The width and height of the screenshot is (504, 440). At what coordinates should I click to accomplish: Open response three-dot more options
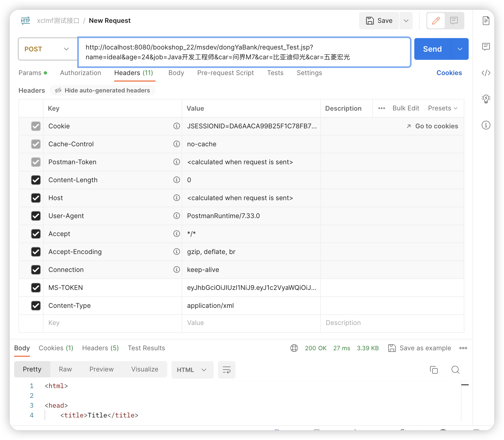463,348
